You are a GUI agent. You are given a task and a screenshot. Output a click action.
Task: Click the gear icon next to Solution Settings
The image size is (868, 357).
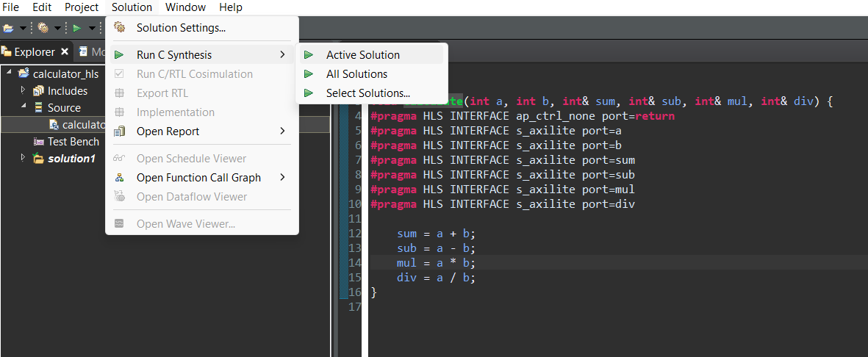pyautogui.click(x=119, y=27)
